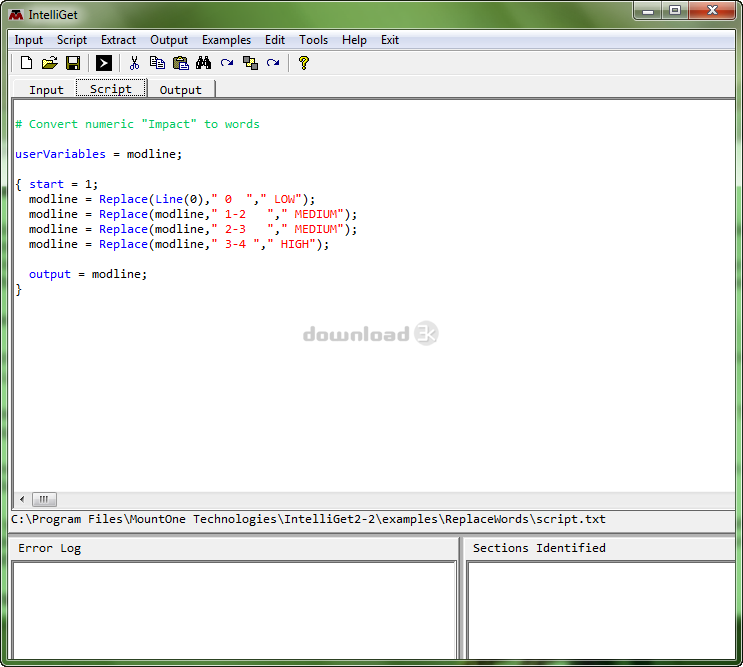Save using the floppy disk icon
The width and height of the screenshot is (743, 667).
[x=73, y=63]
